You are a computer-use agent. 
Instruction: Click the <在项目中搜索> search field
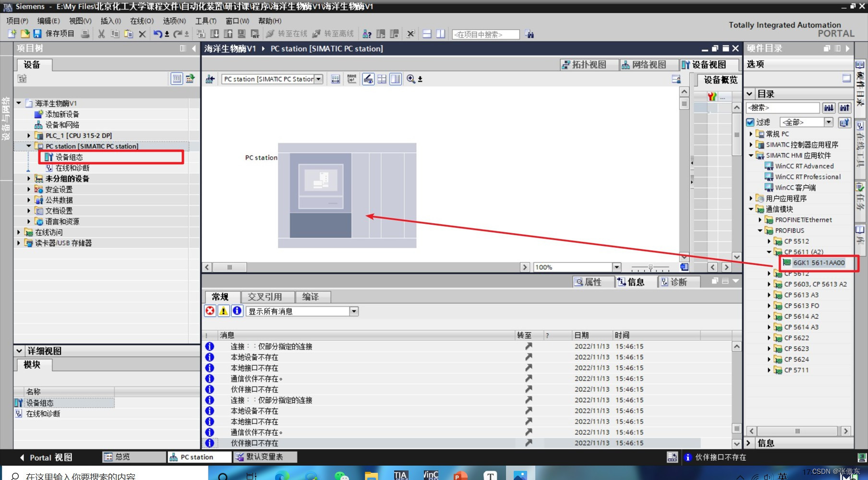[x=486, y=35]
